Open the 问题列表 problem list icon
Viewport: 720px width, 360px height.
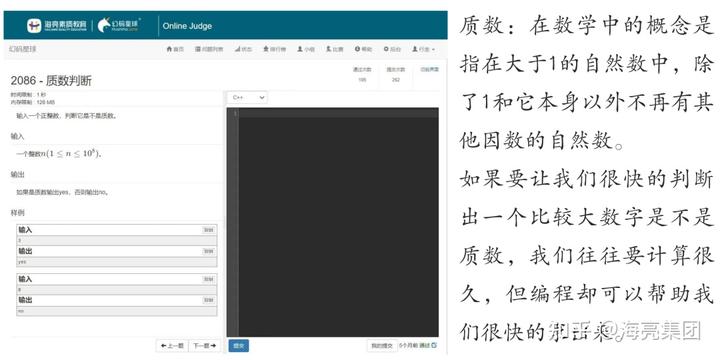click(198, 49)
